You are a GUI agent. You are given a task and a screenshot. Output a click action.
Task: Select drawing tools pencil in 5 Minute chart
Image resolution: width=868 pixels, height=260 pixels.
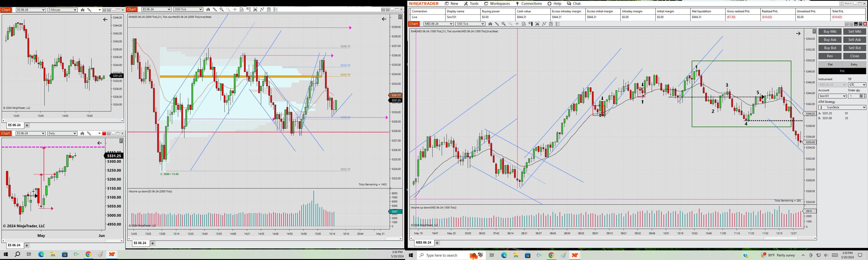click(89, 10)
